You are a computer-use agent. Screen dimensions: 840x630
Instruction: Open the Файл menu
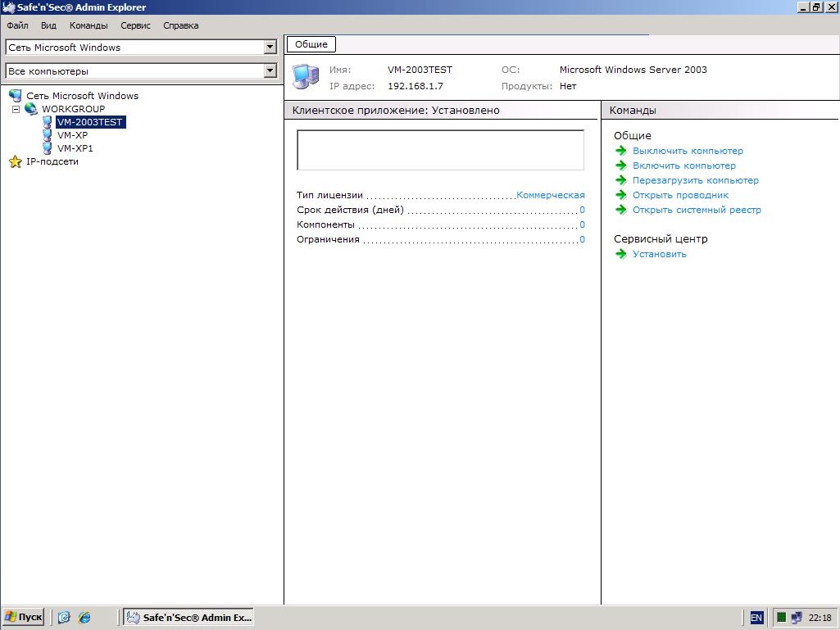[x=18, y=25]
